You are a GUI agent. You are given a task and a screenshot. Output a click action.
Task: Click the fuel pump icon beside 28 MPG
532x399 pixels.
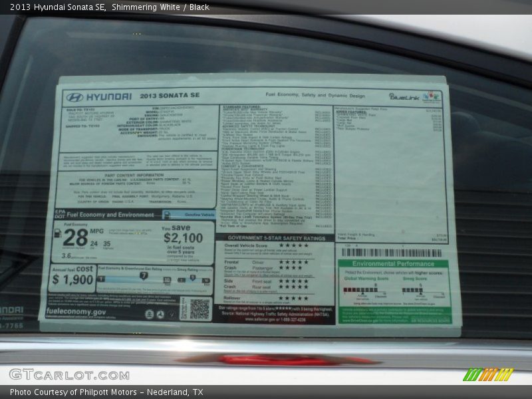point(58,233)
